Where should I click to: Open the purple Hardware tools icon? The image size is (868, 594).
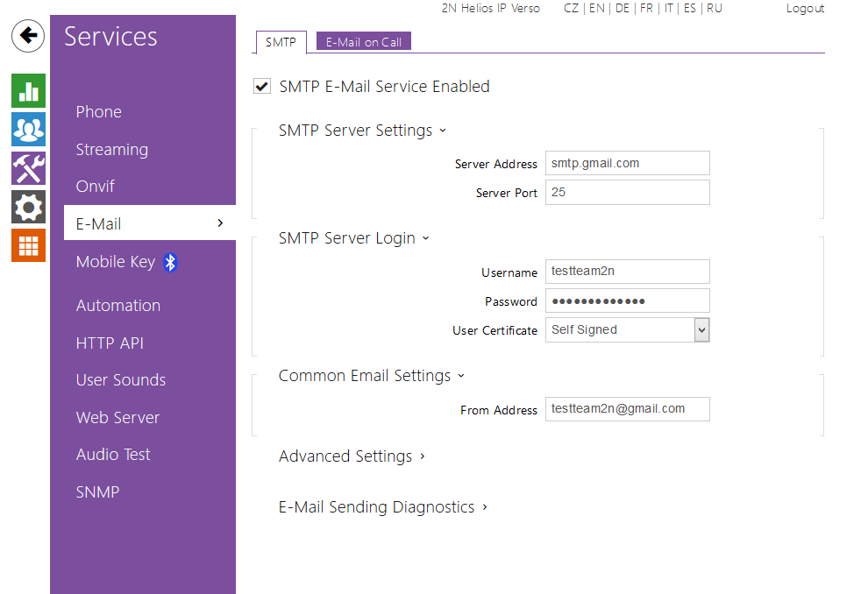click(28, 168)
